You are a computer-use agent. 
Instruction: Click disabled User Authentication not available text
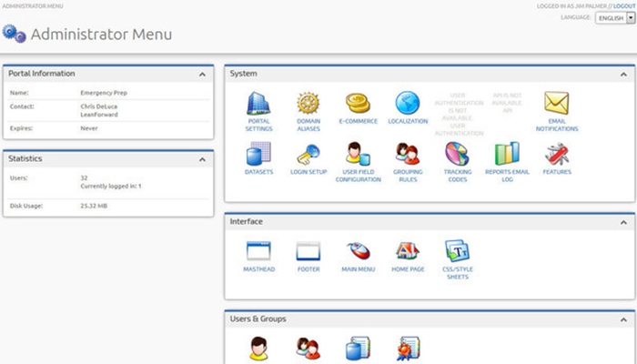[459, 114]
